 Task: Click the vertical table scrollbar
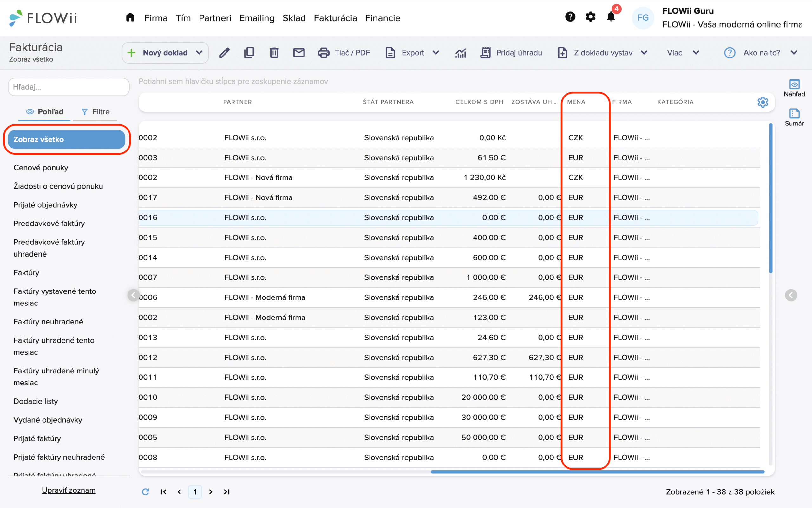coord(771,198)
